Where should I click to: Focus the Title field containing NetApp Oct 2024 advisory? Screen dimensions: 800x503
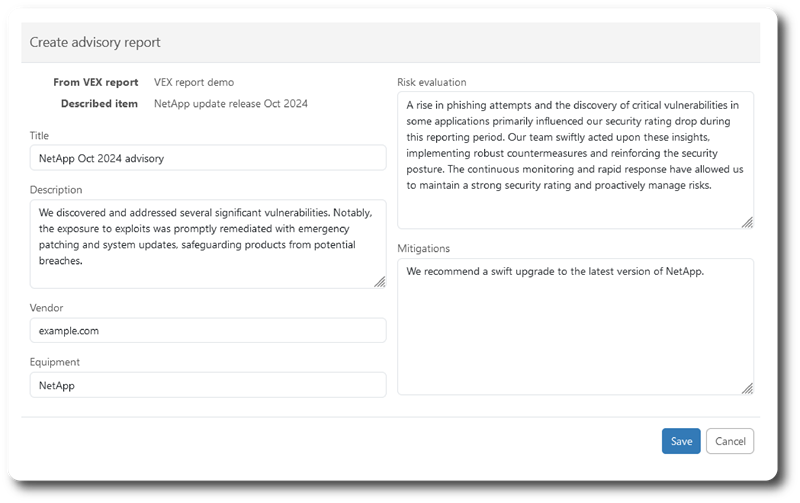click(208, 158)
